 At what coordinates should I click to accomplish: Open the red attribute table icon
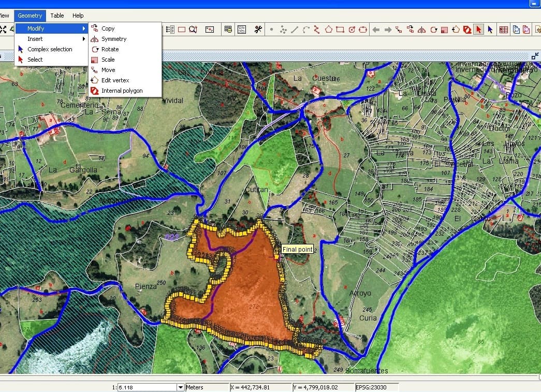point(504,30)
